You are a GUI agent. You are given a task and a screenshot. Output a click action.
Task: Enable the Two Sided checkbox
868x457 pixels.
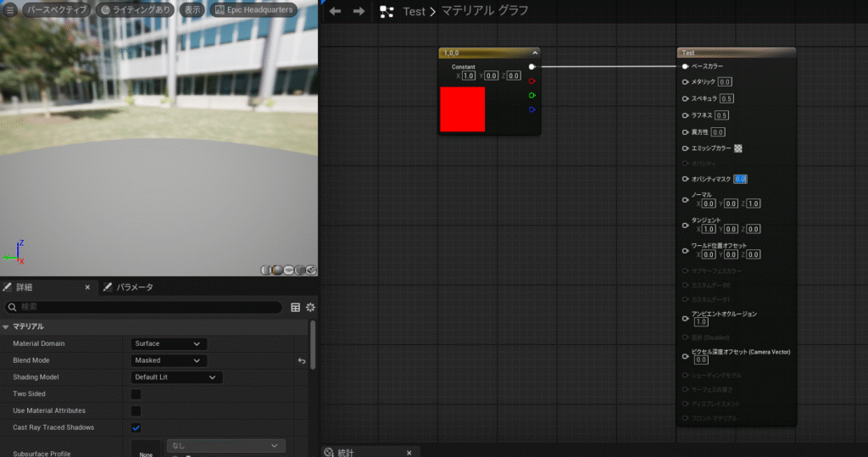[x=136, y=394]
